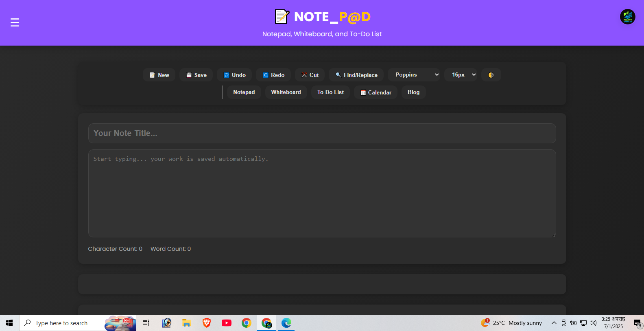Toggle the dark/light theme button
Viewport: 644px width, 331px height.
tap(491, 75)
